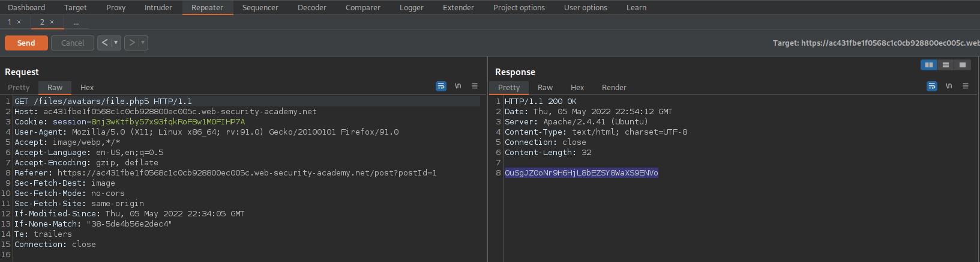The width and height of the screenshot is (980, 262).
Task: Click the Referer header line
Action: pyautogui.click(x=226, y=172)
